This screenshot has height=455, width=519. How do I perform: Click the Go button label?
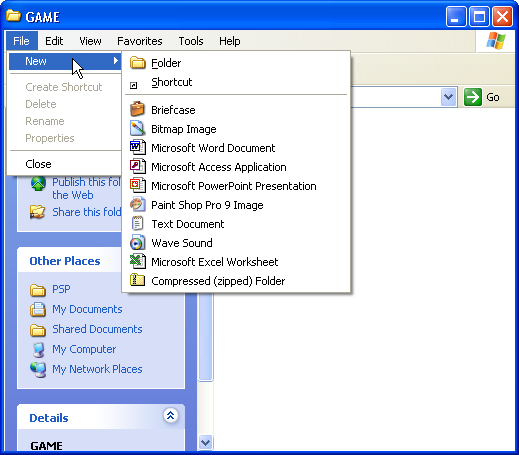coord(493,97)
